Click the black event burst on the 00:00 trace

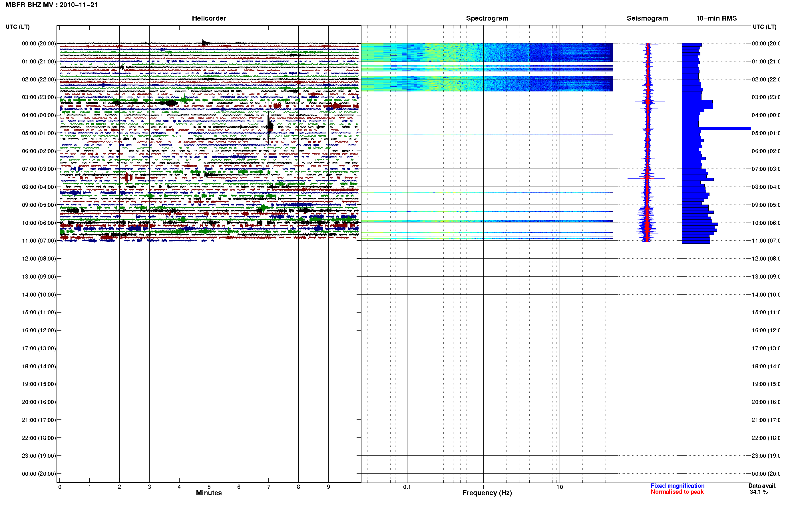pyautogui.click(x=206, y=43)
